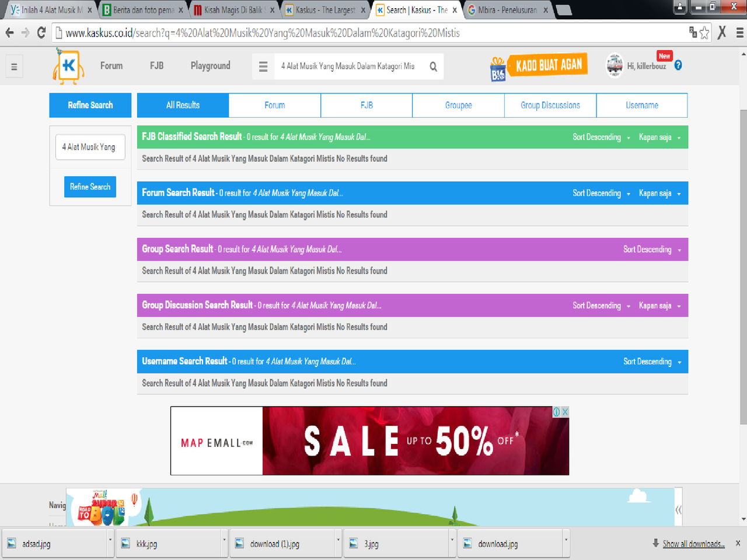The width and height of the screenshot is (747, 560).
Task: Close the downloads bar
Action: [738, 543]
